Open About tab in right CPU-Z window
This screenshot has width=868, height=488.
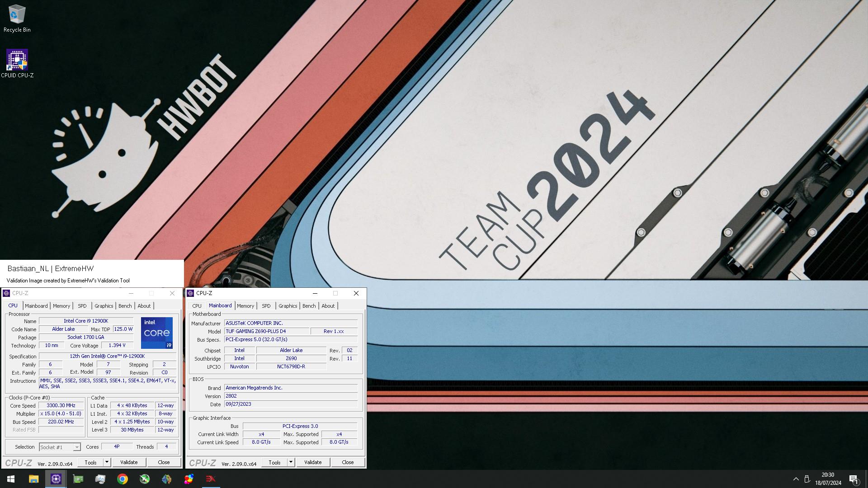[328, 306]
